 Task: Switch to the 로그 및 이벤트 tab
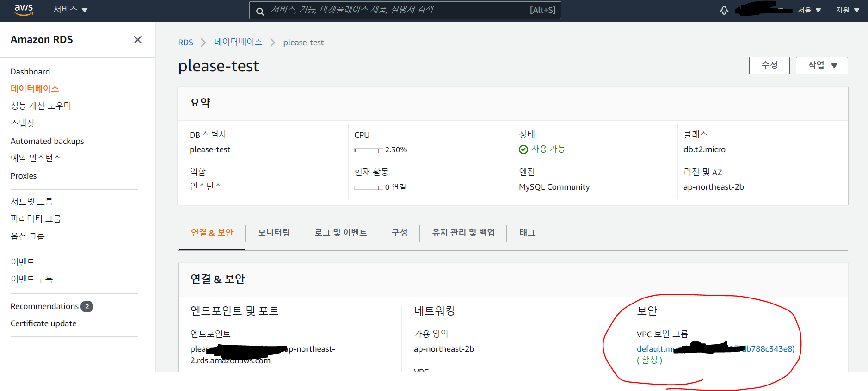(x=341, y=233)
